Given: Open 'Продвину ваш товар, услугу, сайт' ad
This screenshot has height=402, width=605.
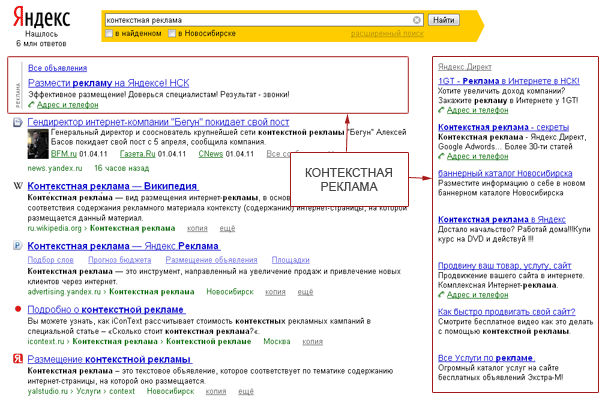Looking at the screenshot, I should [x=504, y=266].
